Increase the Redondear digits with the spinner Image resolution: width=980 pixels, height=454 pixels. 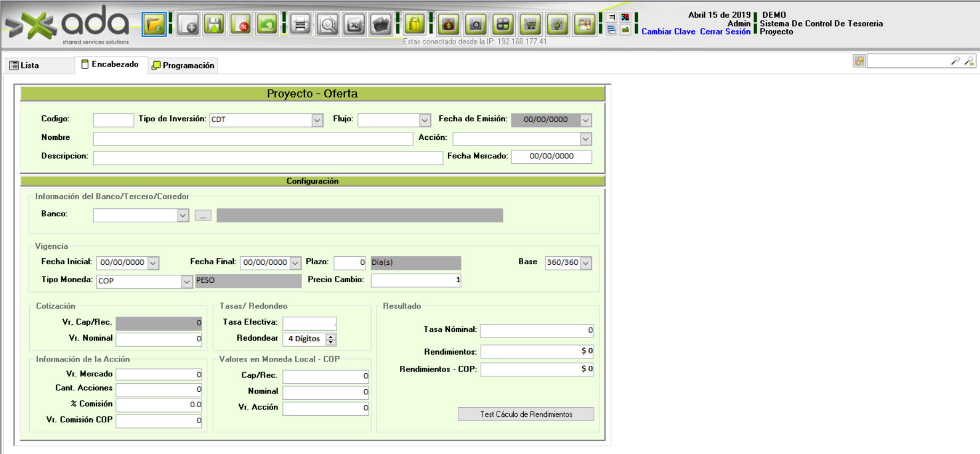coord(331,336)
